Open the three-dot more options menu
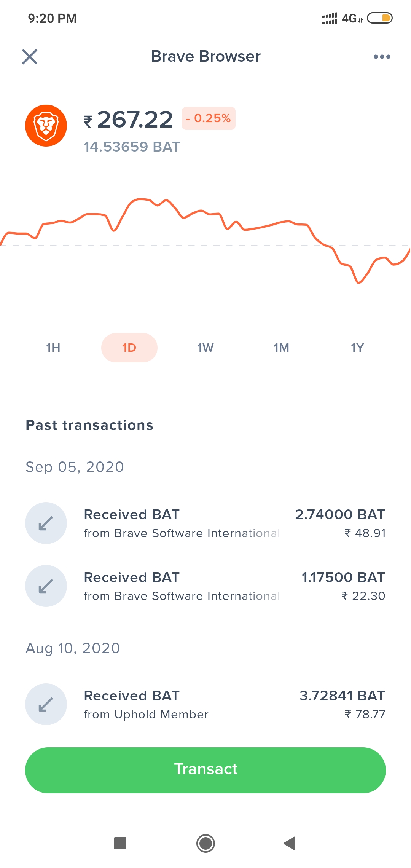This screenshot has height=868, width=411. coord(382,57)
